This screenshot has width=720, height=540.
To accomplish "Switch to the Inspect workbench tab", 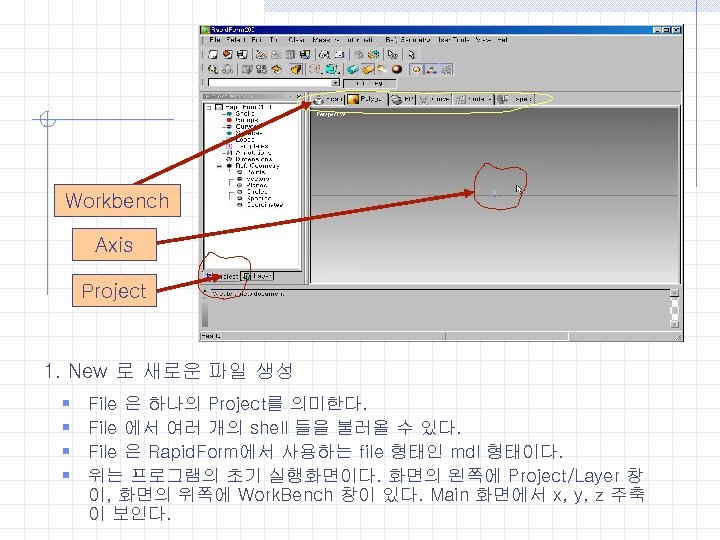I will pyautogui.click(x=515, y=99).
